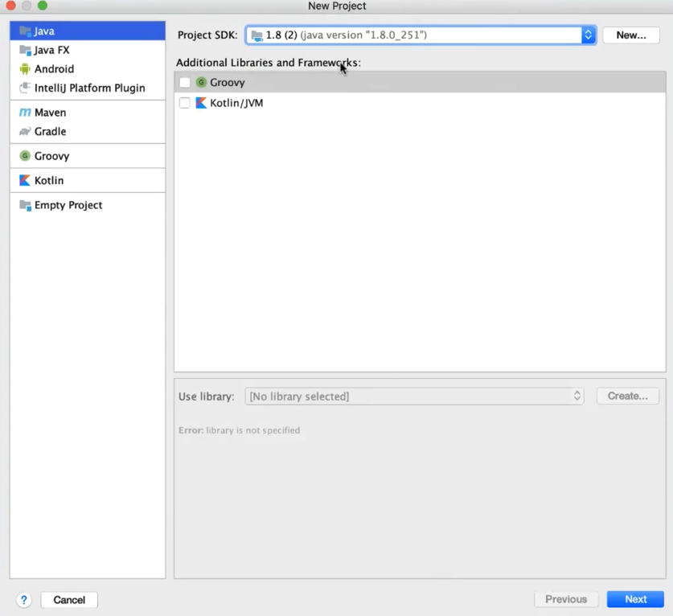The width and height of the screenshot is (673, 616).
Task: Click the Kotlin icon in left sidebar
Action: 25,180
